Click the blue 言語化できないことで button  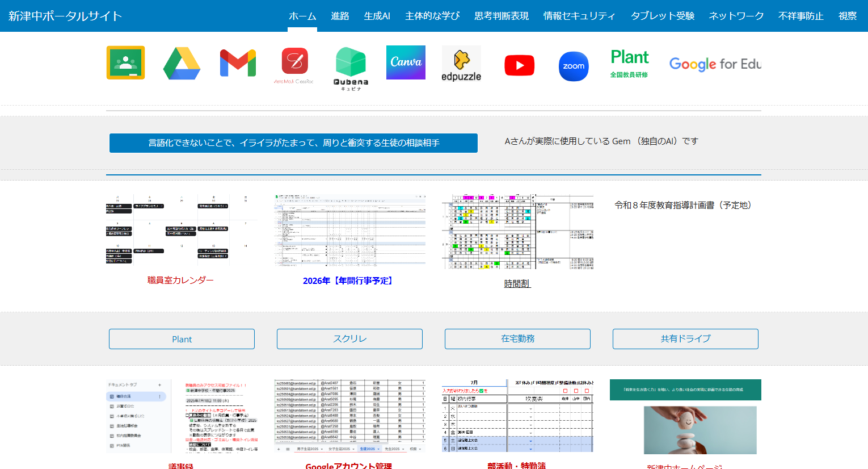click(293, 143)
